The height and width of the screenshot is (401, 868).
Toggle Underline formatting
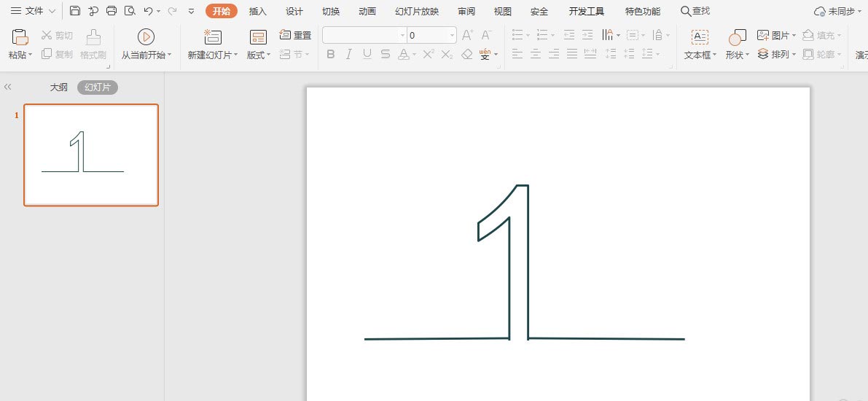[367, 54]
